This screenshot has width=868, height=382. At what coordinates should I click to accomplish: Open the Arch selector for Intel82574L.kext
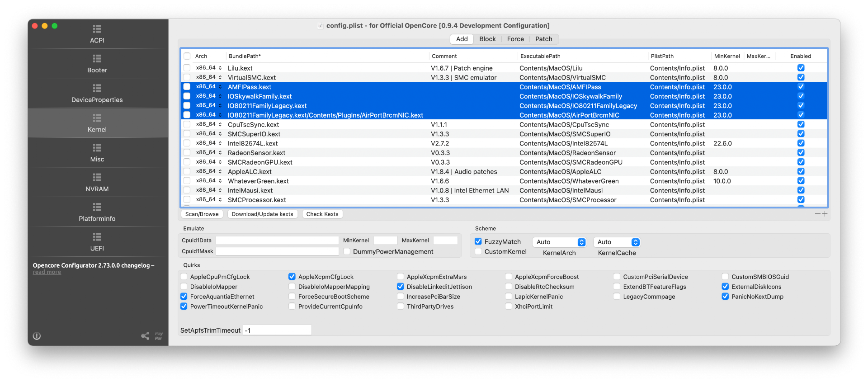209,143
